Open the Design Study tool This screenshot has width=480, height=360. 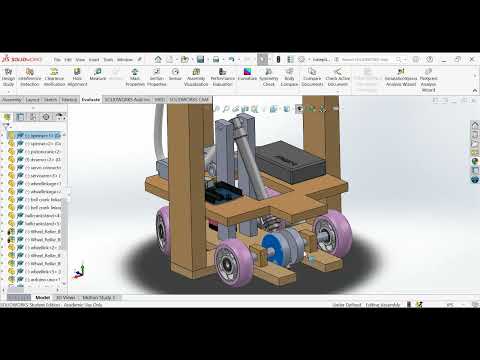click(8, 77)
